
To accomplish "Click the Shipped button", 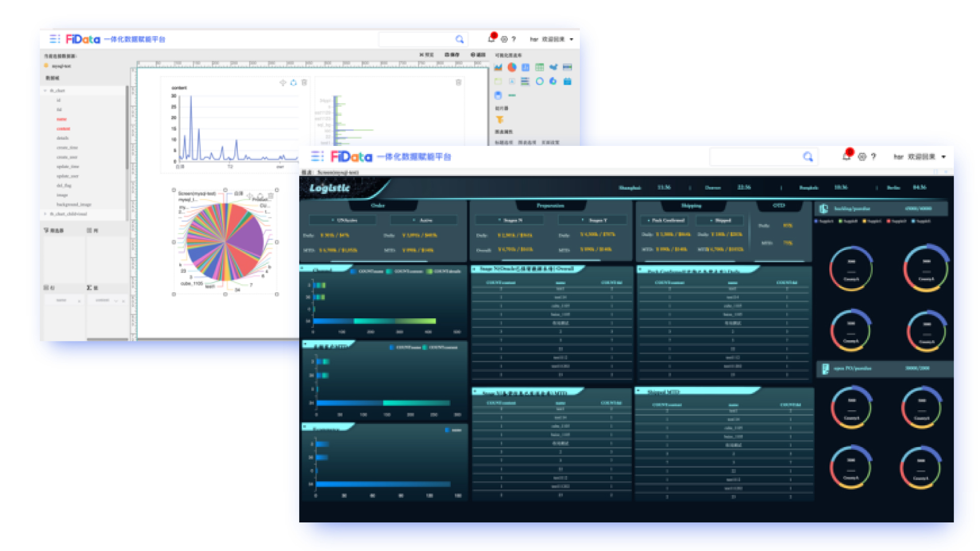I will click(720, 220).
